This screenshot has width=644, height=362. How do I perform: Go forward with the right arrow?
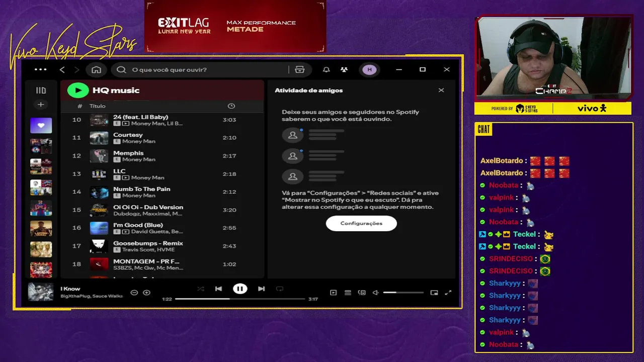[x=76, y=70]
